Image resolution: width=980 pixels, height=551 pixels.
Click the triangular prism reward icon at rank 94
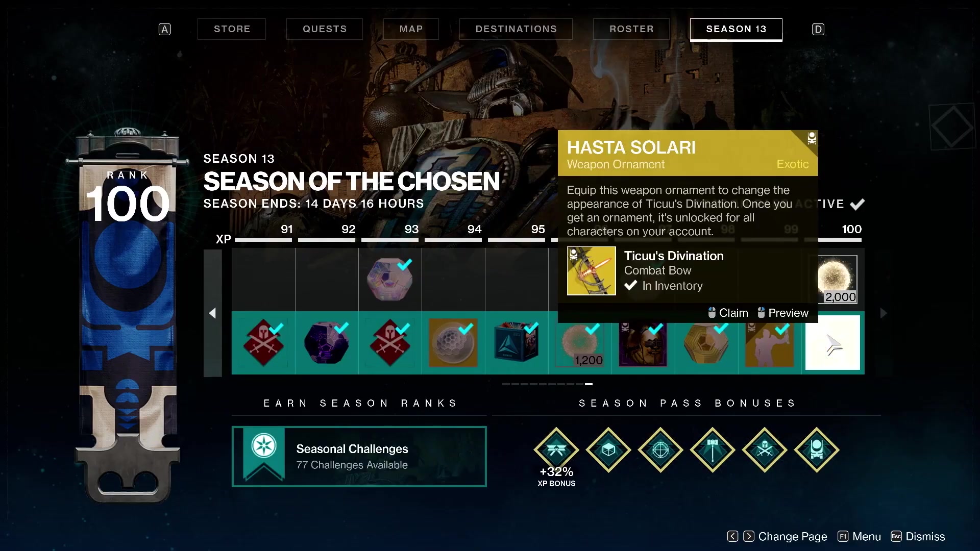click(x=514, y=343)
